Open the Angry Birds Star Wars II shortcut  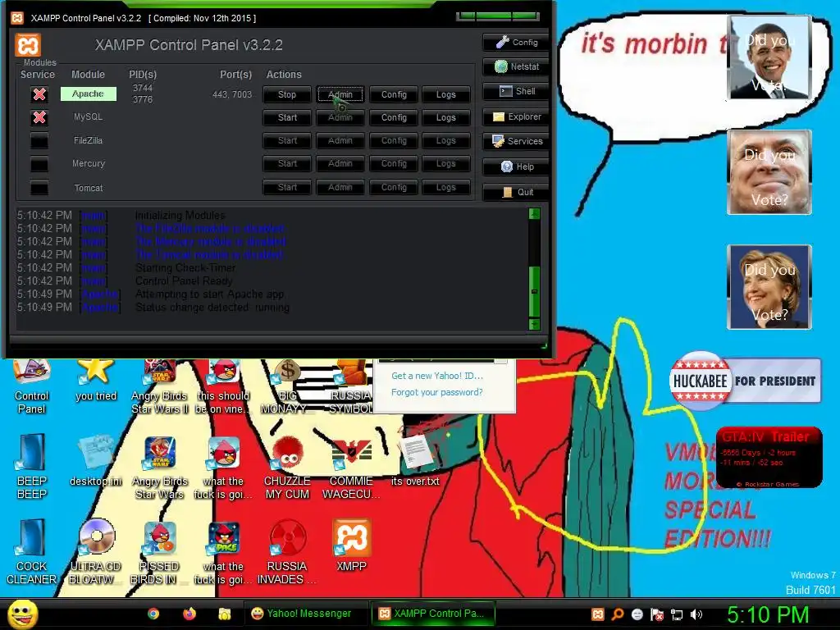pos(159,388)
